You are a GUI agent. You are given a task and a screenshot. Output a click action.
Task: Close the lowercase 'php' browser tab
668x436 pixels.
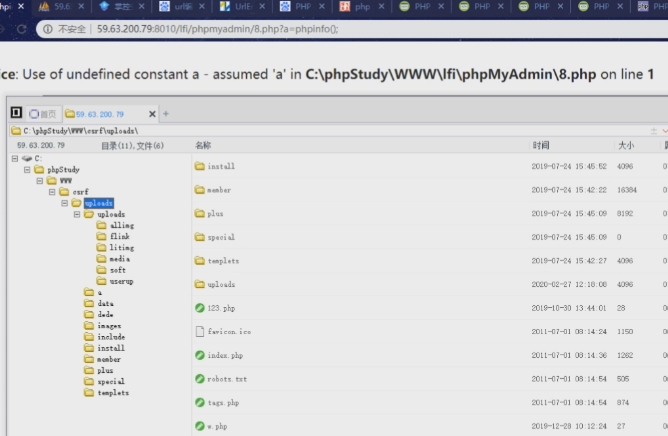coord(381,6)
